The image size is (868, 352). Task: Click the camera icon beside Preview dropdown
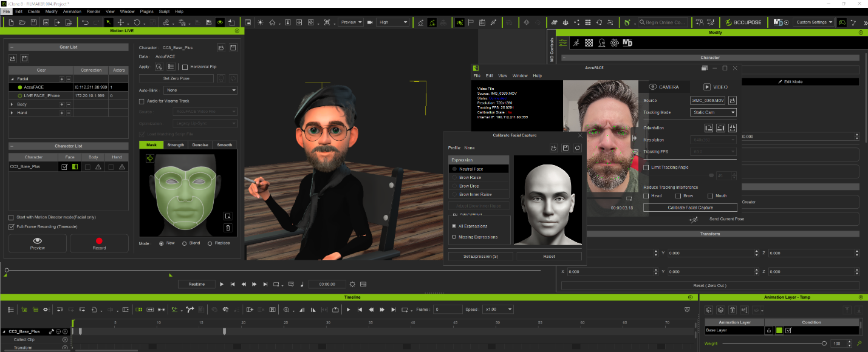(369, 22)
